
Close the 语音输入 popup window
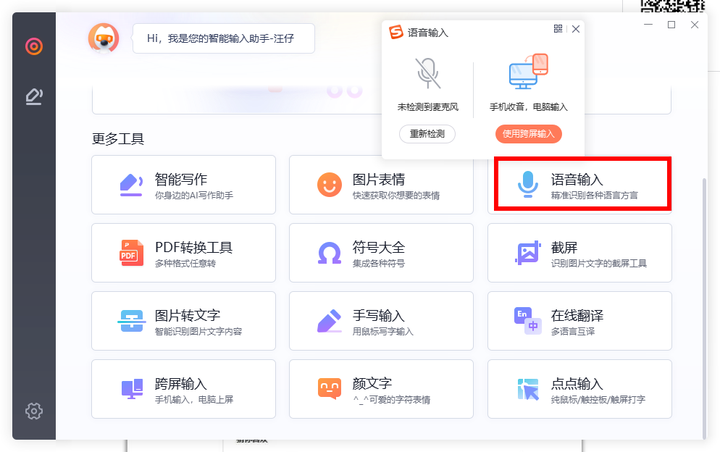(x=575, y=30)
